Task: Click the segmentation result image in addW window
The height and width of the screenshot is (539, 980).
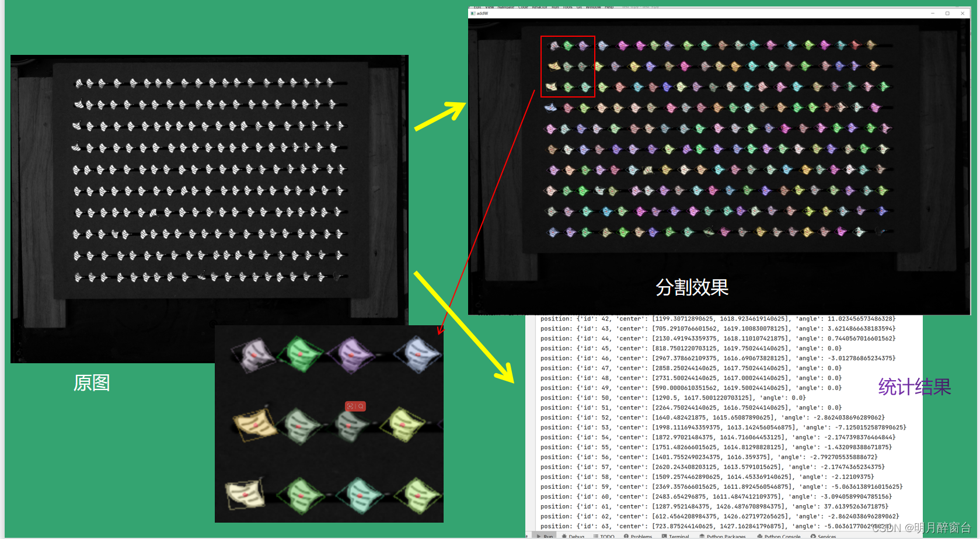Action: pyautogui.click(x=719, y=166)
